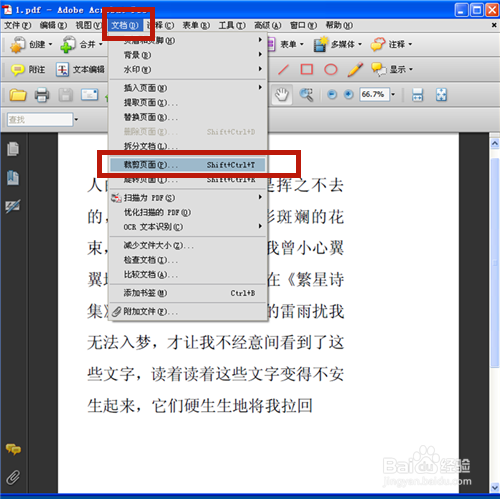Open the Help (帮助) menu
Viewport: 500px width, 499px height.
[x=339, y=25]
